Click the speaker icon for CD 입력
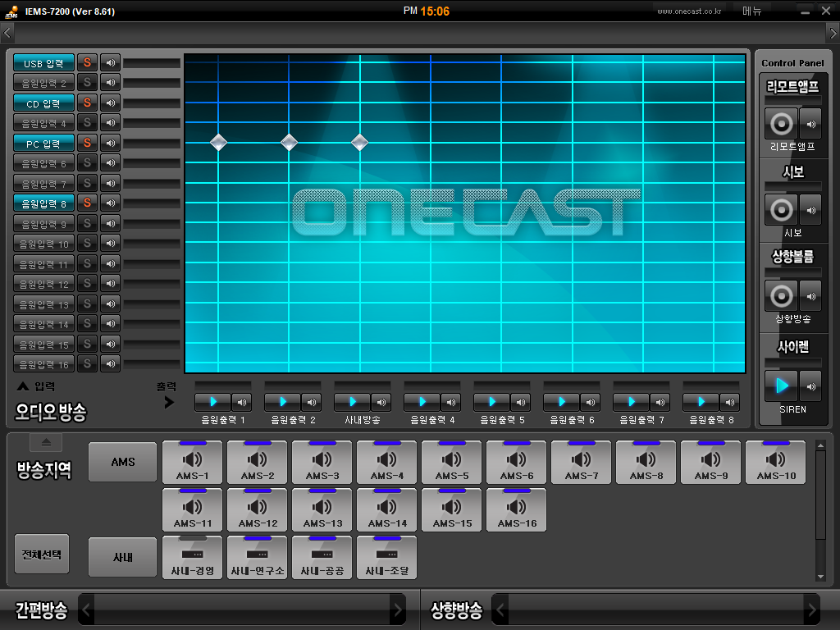Viewport: 840px width, 630px height. pos(111,103)
